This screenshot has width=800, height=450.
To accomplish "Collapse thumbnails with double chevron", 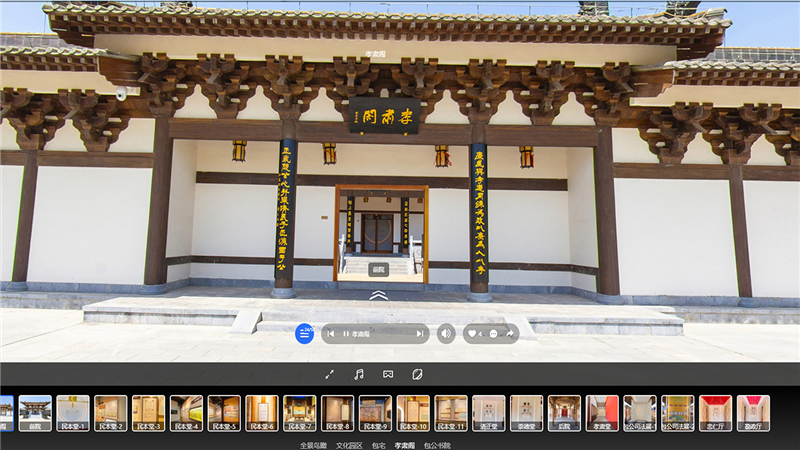I will pyautogui.click(x=378, y=295).
